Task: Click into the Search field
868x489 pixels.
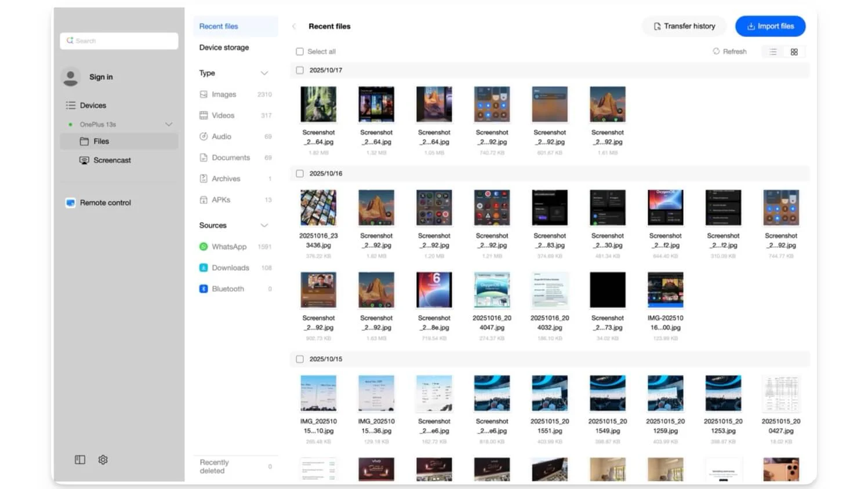Action: click(x=119, y=41)
